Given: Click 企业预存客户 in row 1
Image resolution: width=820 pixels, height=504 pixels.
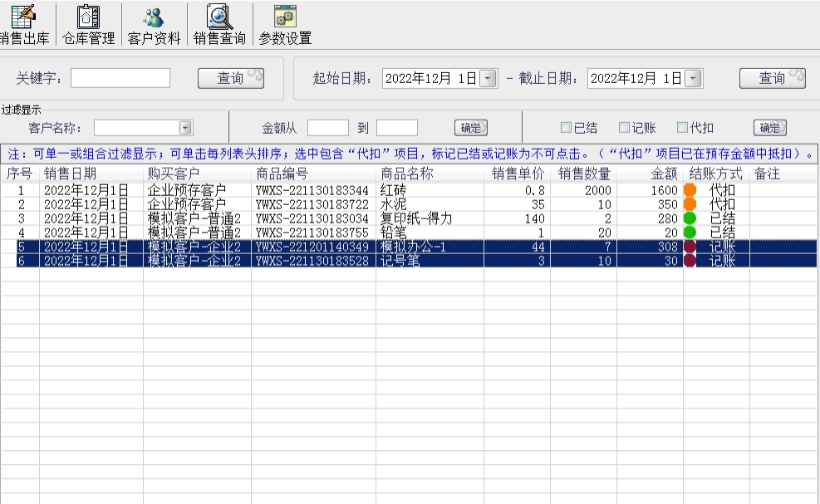Looking at the screenshot, I should click(x=187, y=190).
